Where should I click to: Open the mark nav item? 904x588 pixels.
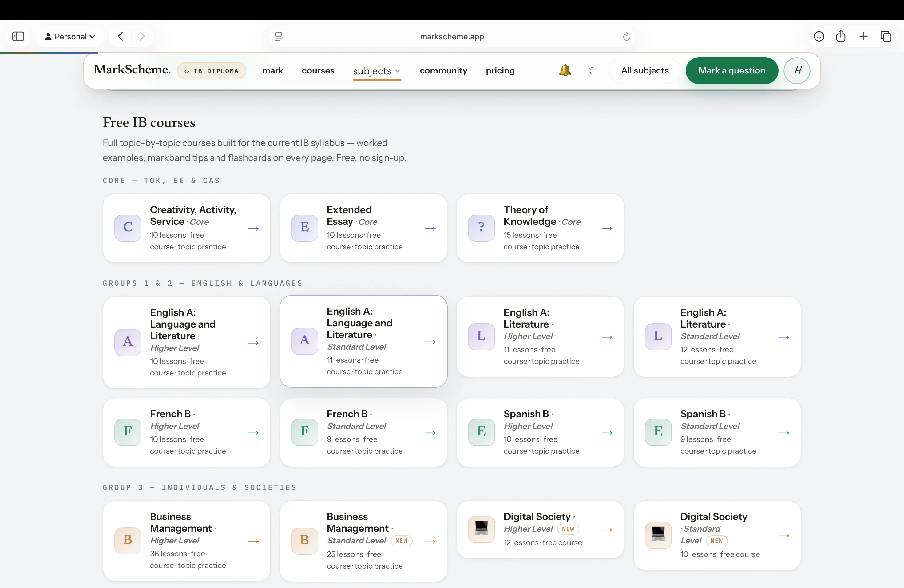click(273, 71)
